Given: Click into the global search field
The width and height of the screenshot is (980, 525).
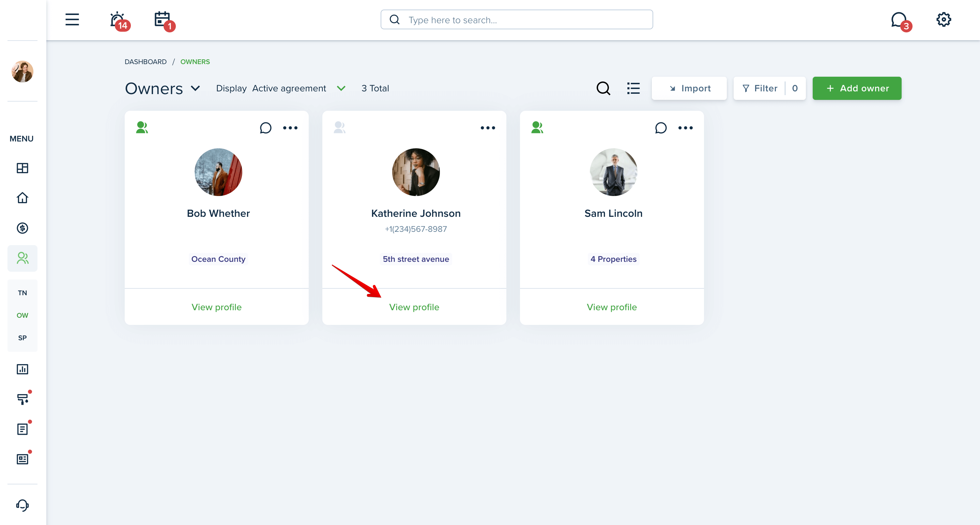Looking at the screenshot, I should (517, 20).
